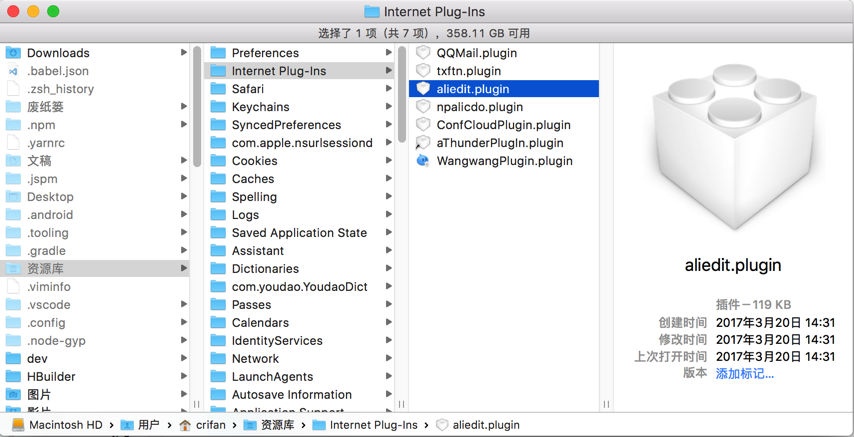Click the Logs folder icon
The height and width of the screenshot is (437, 854).
tap(218, 215)
